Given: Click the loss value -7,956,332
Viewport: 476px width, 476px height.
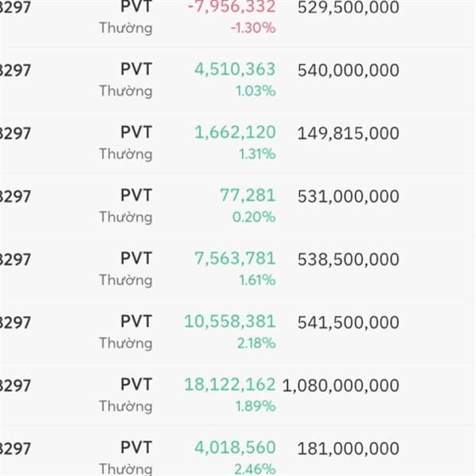Looking at the screenshot, I should coord(232,7).
